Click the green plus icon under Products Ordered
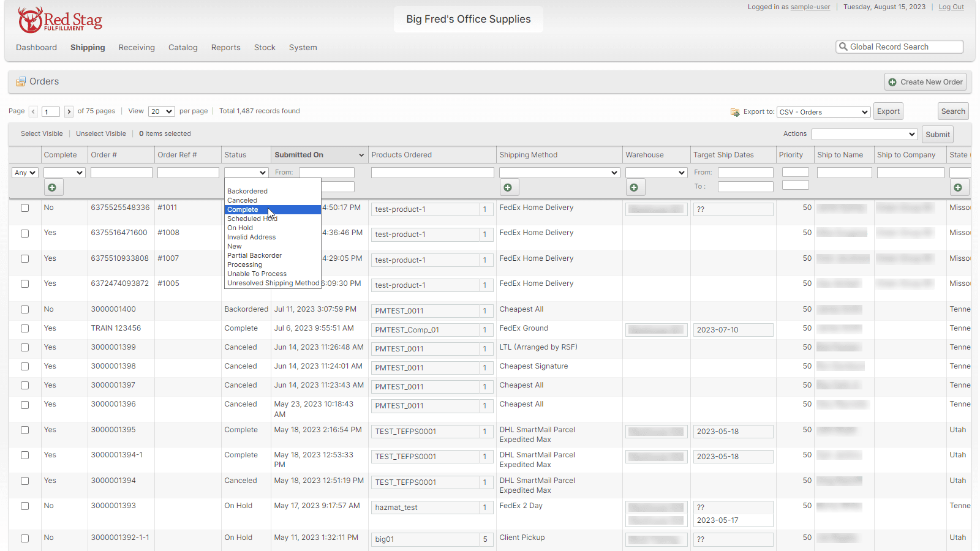 [509, 187]
